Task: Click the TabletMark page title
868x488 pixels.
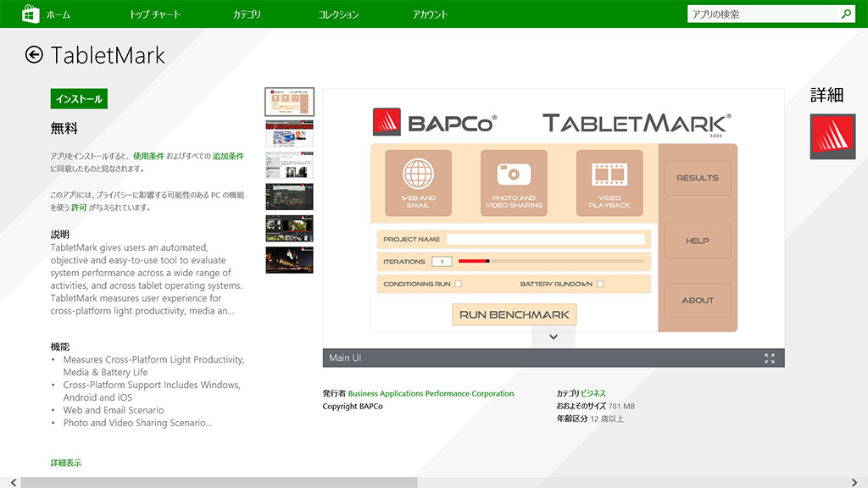Action: [x=108, y=55]
